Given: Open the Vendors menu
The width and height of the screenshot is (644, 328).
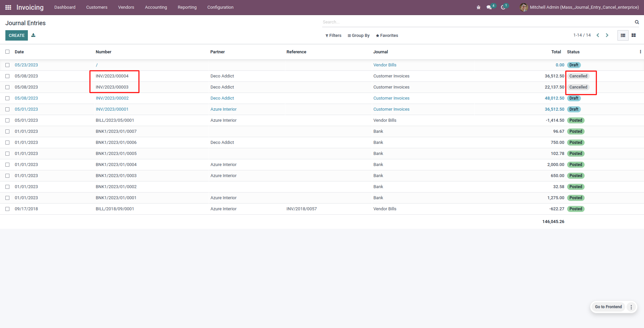Looking at the screenshot, I should pyautogui.click(x=126, y=7).
